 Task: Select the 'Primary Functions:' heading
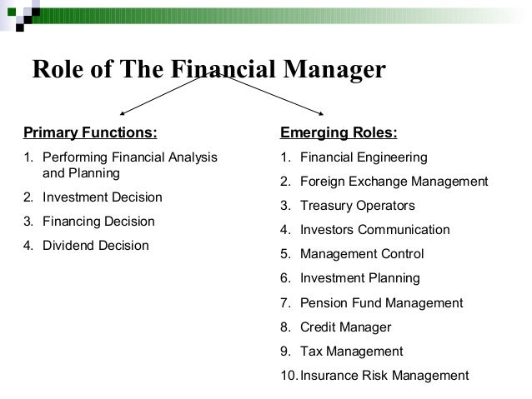[x=90, y=132]
